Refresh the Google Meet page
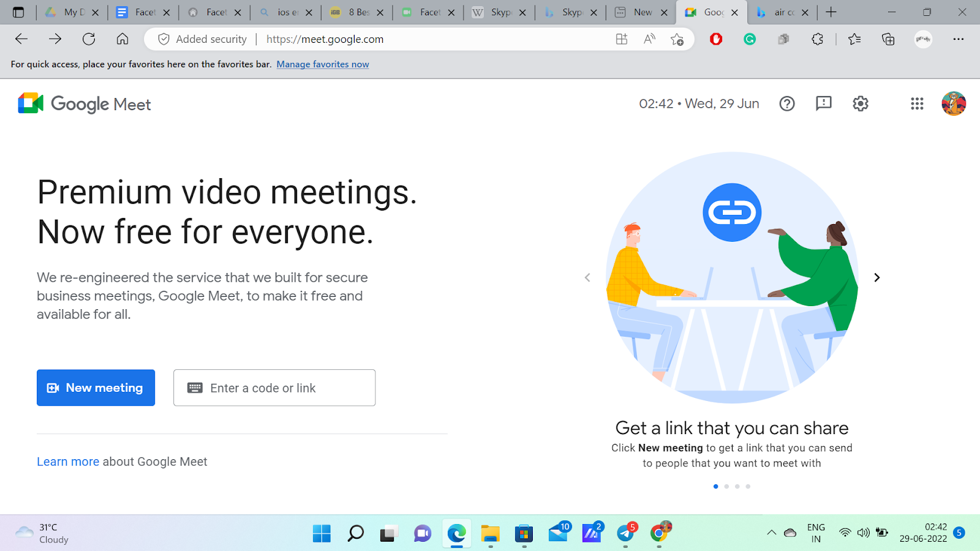Viewport: 980px width, 551px height. pyautogui.click(x=89, y=39)
